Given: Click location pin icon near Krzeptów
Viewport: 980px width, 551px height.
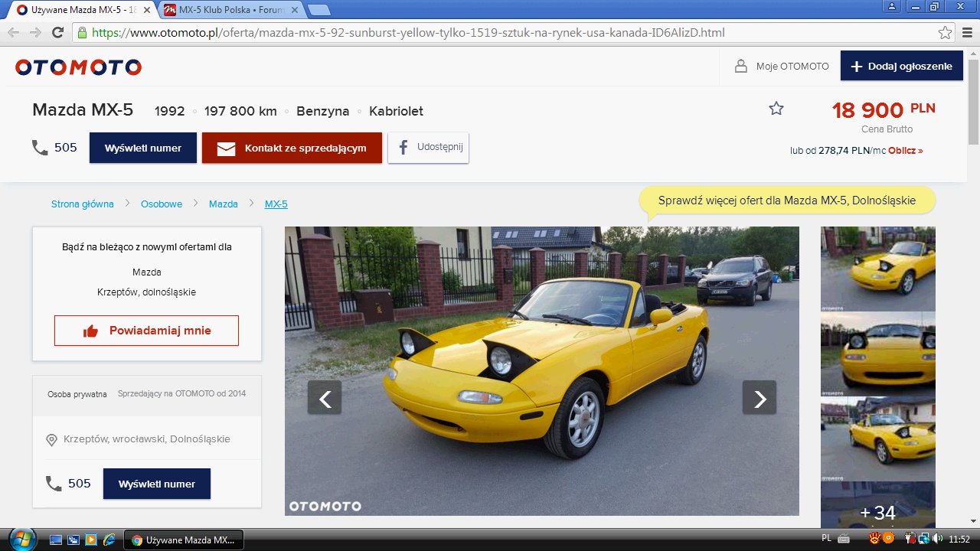Looking at the screenshot, I should click(x=52, y=440).
